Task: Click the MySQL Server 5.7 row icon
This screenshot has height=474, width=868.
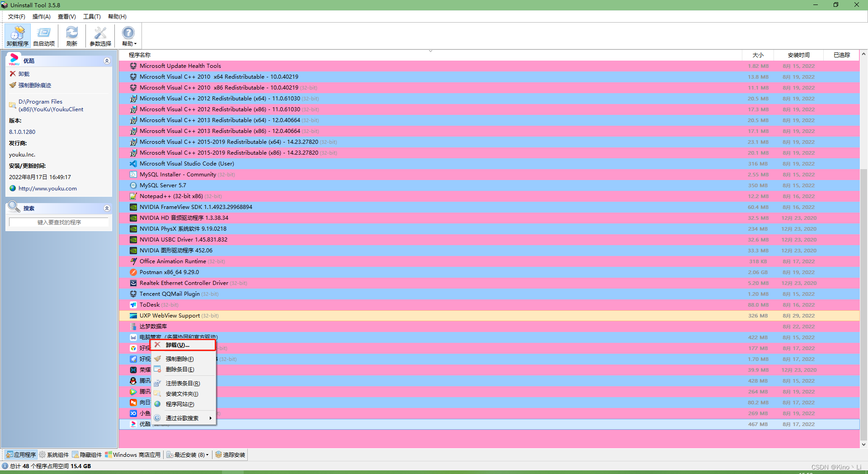Action: (133, 185)
